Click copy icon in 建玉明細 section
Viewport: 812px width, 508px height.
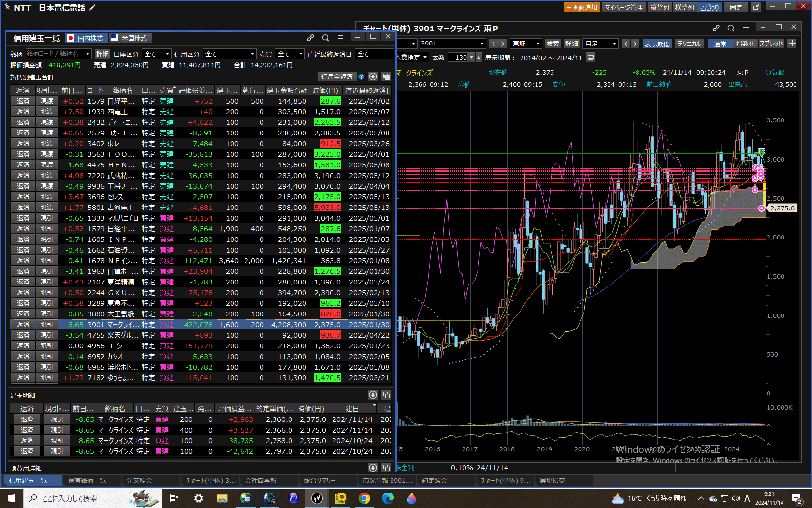[x=386, y=395]
